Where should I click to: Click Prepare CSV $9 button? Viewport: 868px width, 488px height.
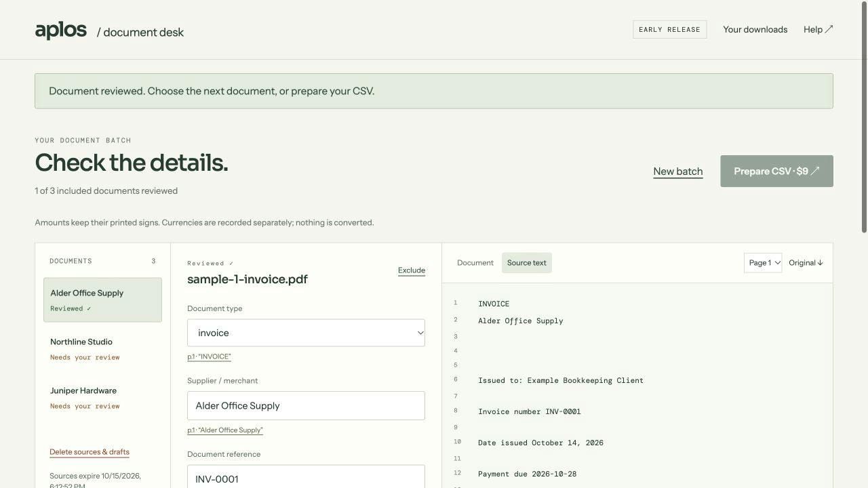pyautogui.click(x=776, y=171)
